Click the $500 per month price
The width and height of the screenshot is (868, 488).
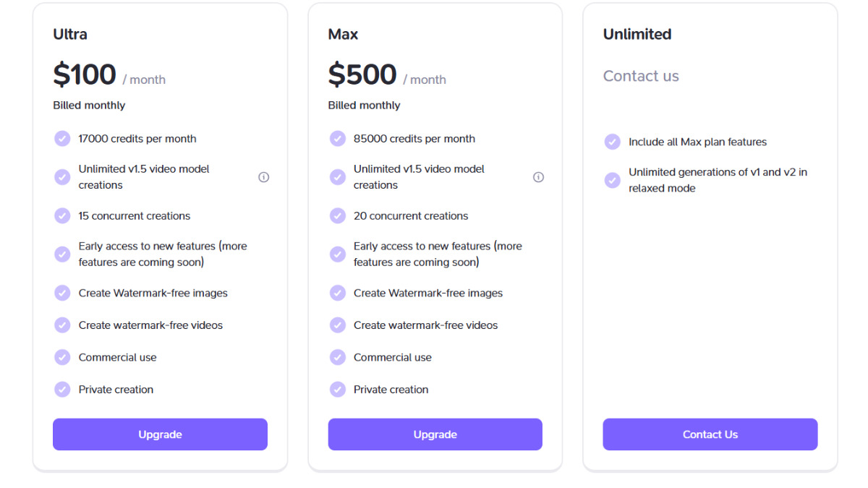tap(387, 75)
